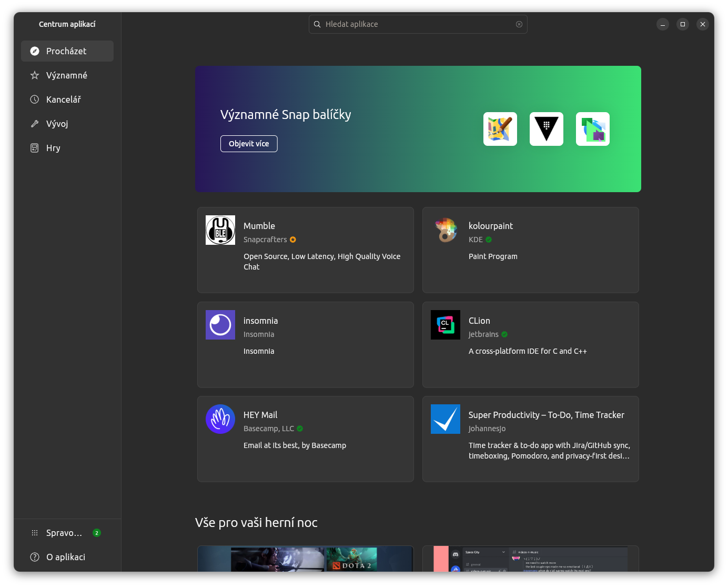
Task: Open the O aplikaci page
Action: click(x=67, y=557)
